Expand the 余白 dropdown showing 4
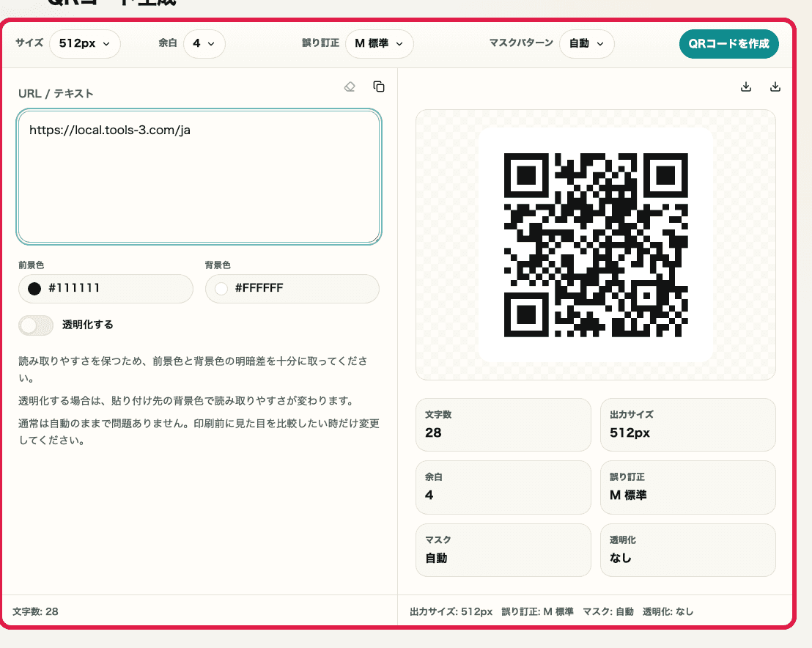Screen dimensions: 812x648 click(x=204, y=44)
